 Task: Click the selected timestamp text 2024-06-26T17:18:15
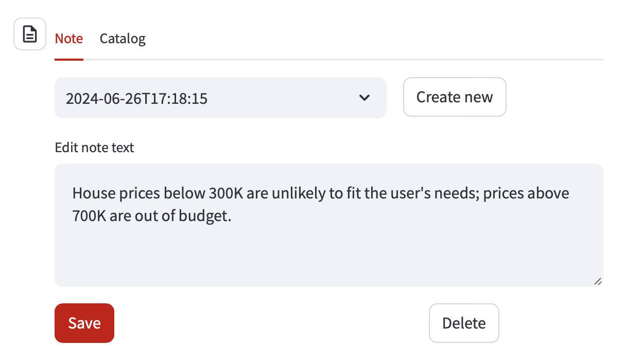click(x=136, y=98)
